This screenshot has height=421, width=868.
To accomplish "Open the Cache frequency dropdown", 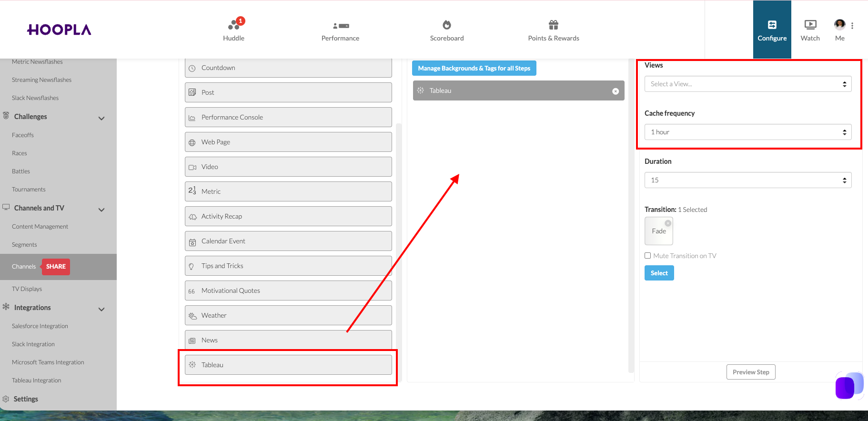I will [748, 132].
